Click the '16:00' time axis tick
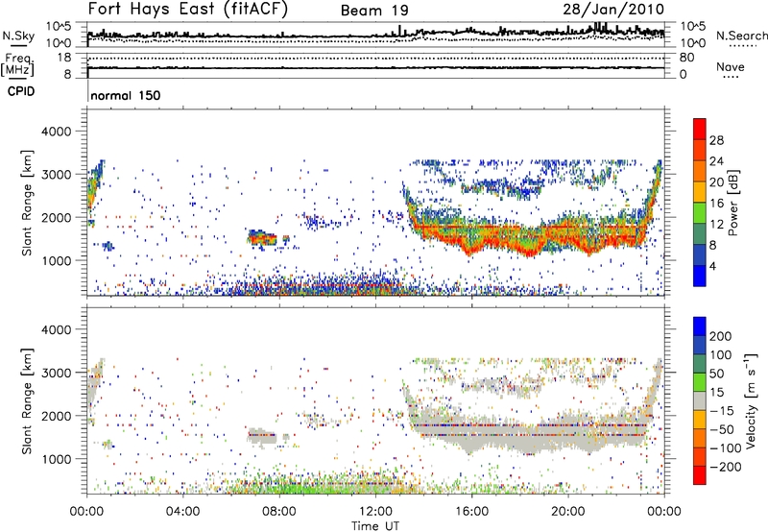 pyautogui.click(x=471, y=512)
